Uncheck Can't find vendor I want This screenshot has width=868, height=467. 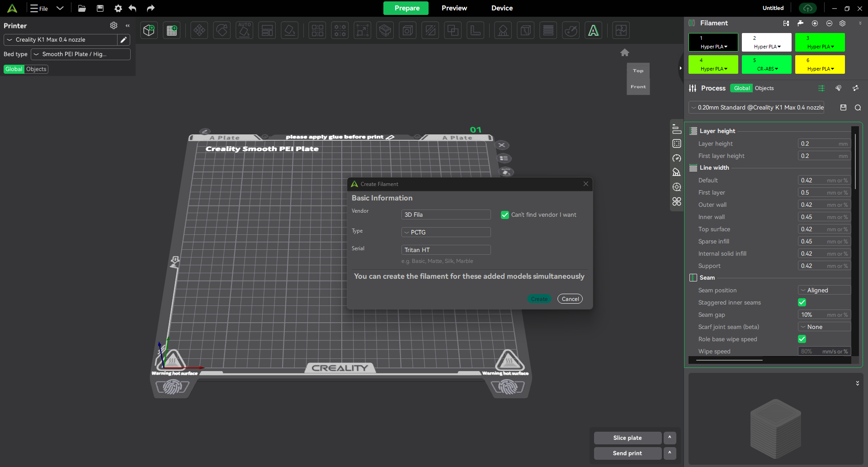(505, 215)
